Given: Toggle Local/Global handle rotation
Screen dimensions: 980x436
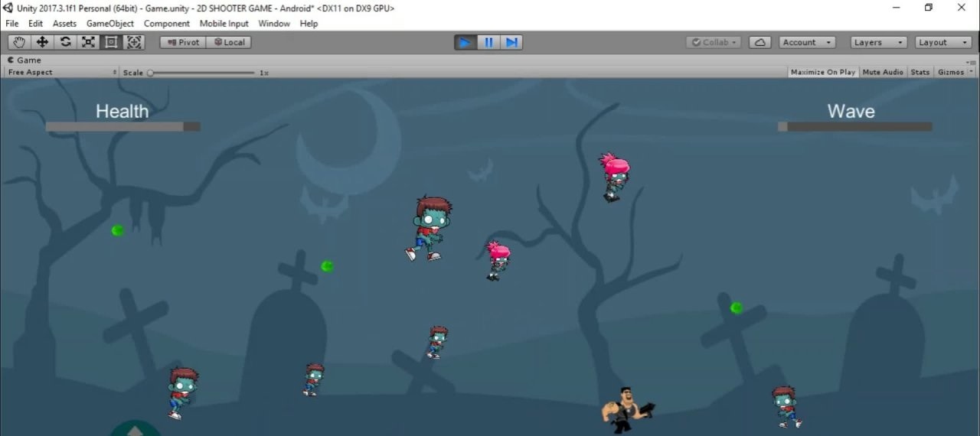Looking at the screenshot, I should point(229,42).
